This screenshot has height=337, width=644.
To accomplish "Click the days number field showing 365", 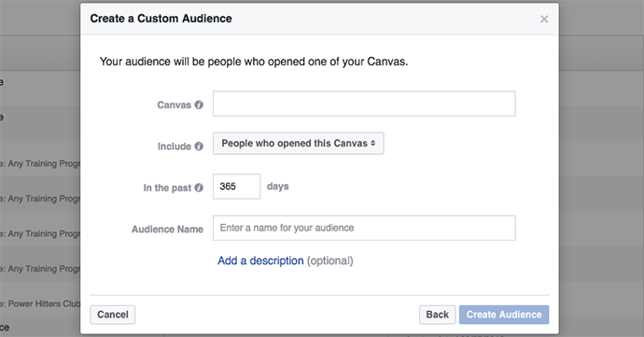I will coord(236,187).
